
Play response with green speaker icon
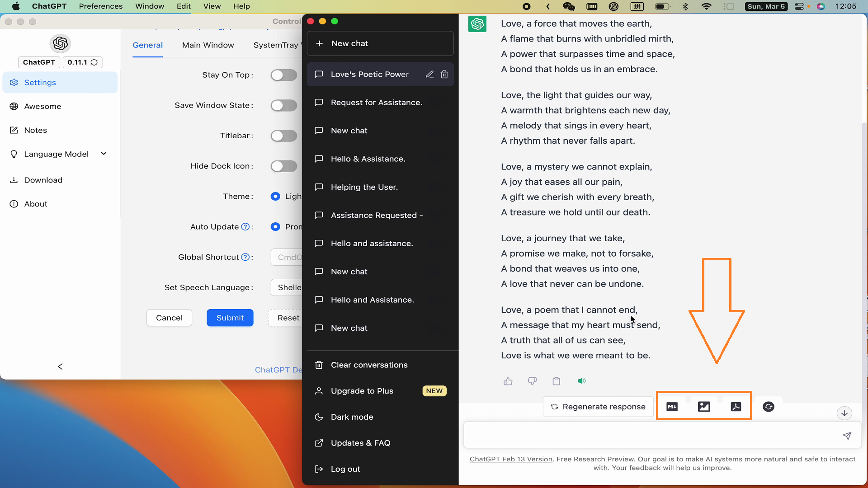tap(581, 381)
